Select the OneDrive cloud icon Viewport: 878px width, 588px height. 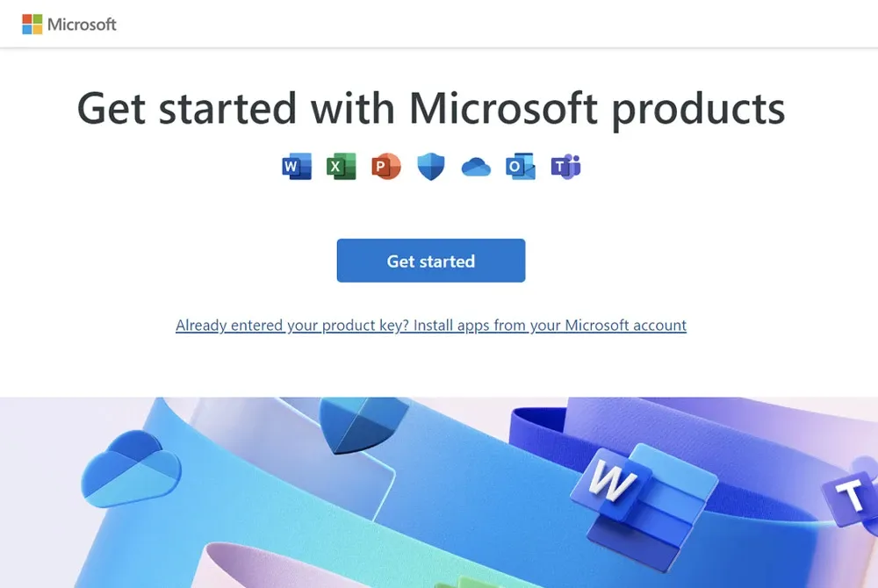coord(476,167)
